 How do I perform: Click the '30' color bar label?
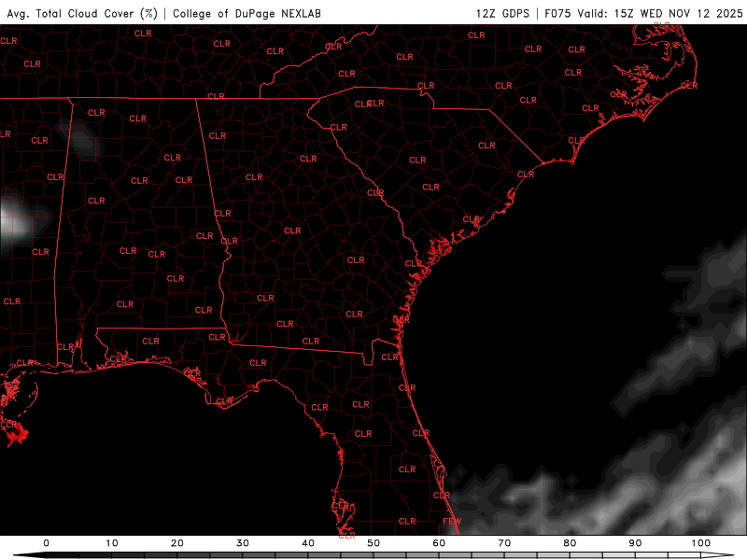[x=243, y=543]
